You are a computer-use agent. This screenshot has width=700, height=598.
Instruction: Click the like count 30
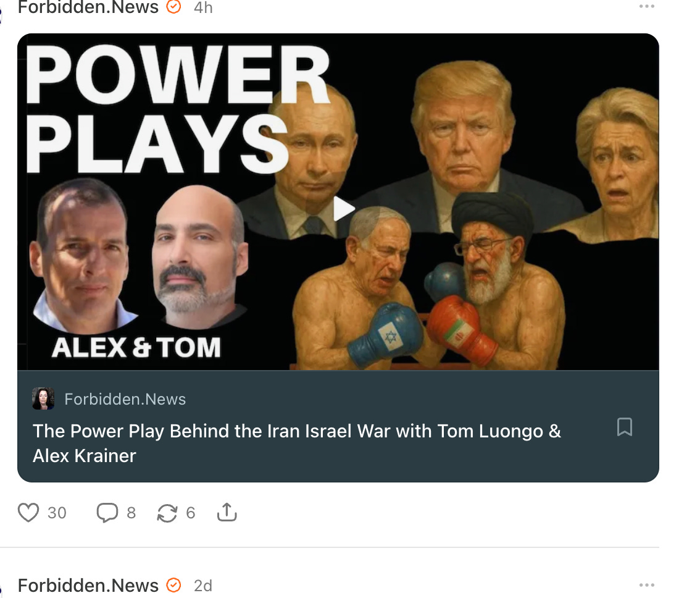[57, 513]
